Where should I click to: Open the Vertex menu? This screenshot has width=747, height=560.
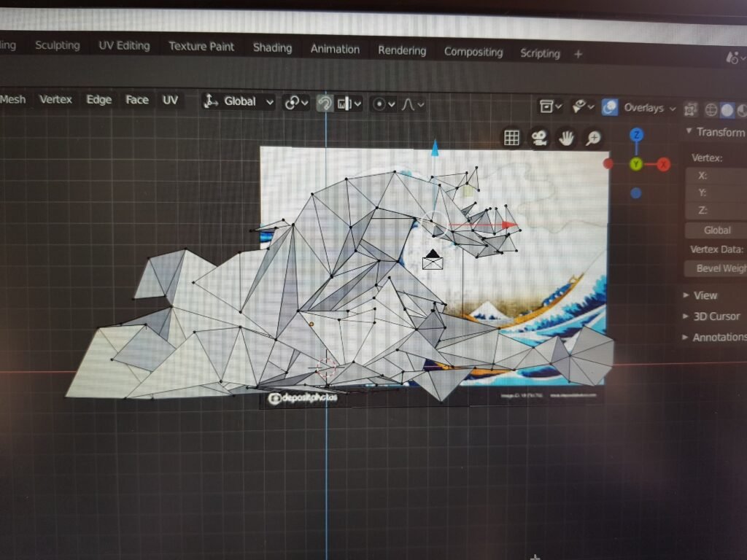pyautogui.click(x=55, y=99)
